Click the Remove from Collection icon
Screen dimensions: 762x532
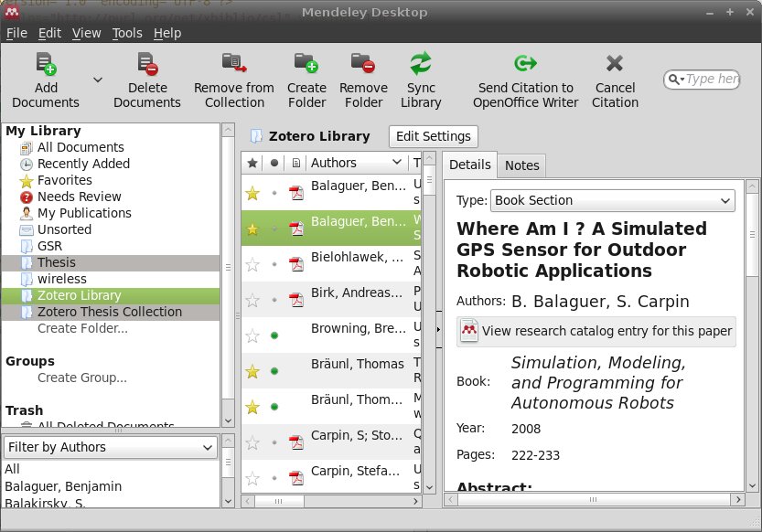pyautogui.click(x=234, y=63)
